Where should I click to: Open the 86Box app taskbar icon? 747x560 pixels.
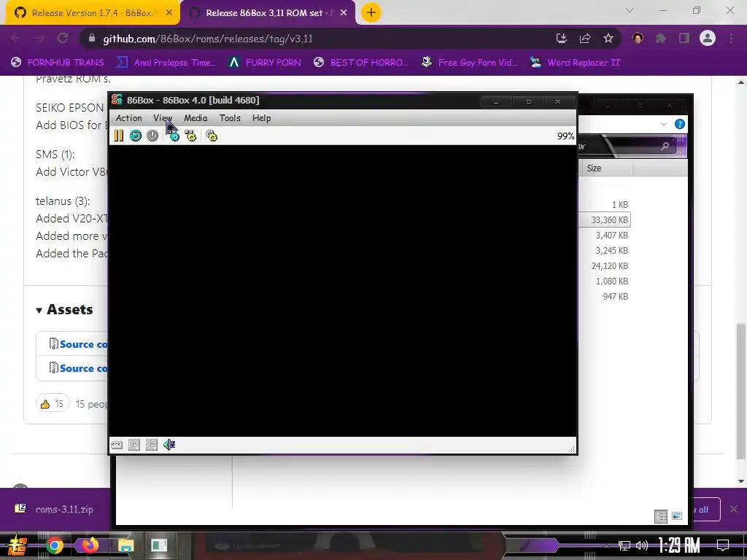159,545
